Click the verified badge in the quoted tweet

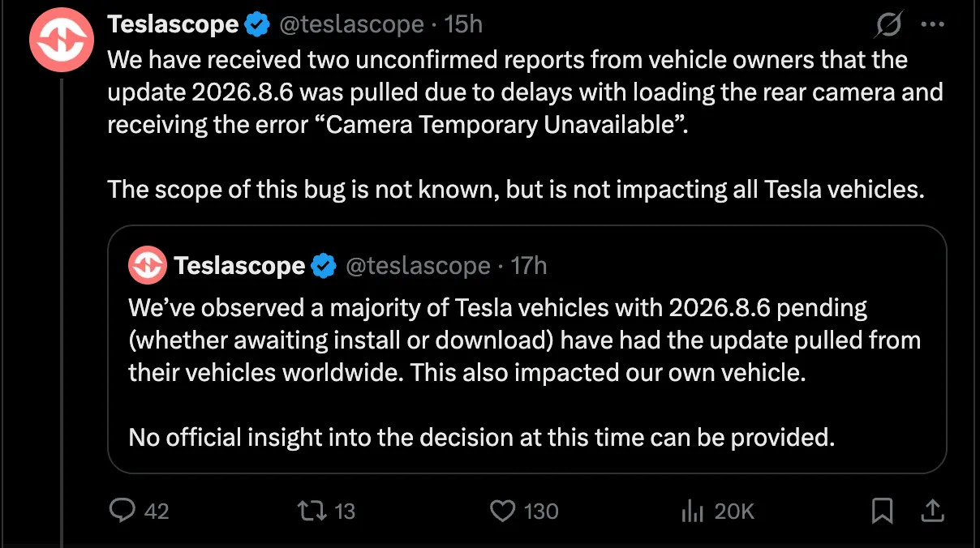pyautogui.click(x=324, y=265)
